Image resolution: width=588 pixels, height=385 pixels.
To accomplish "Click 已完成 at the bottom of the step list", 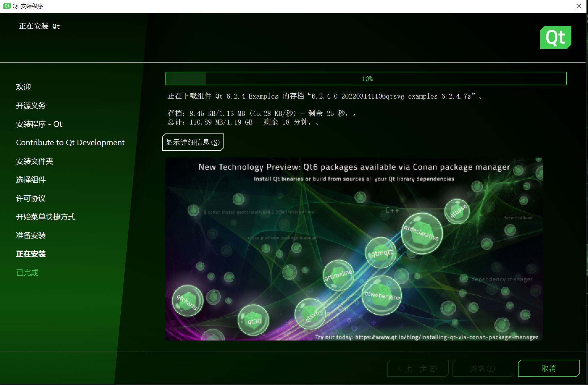I will click(27, 272).
